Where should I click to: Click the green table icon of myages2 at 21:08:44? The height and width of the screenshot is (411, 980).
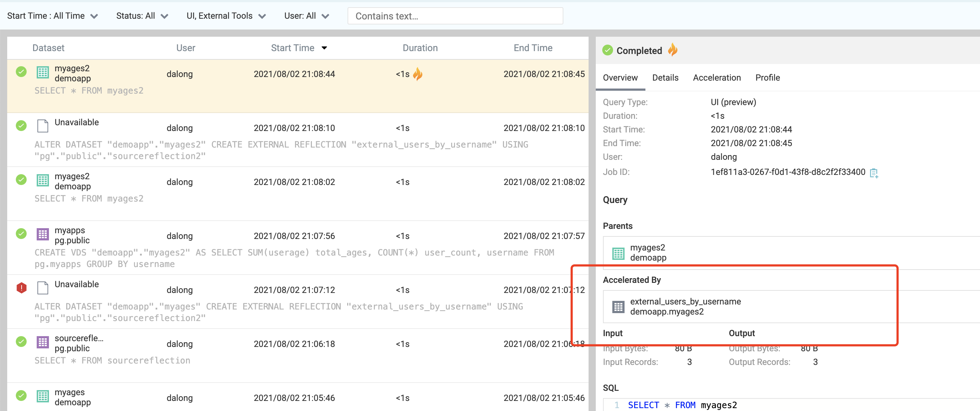tap(42, 72)
